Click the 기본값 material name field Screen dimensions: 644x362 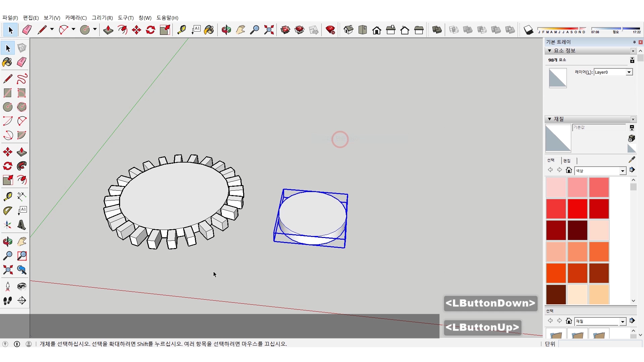coord(599,128)
